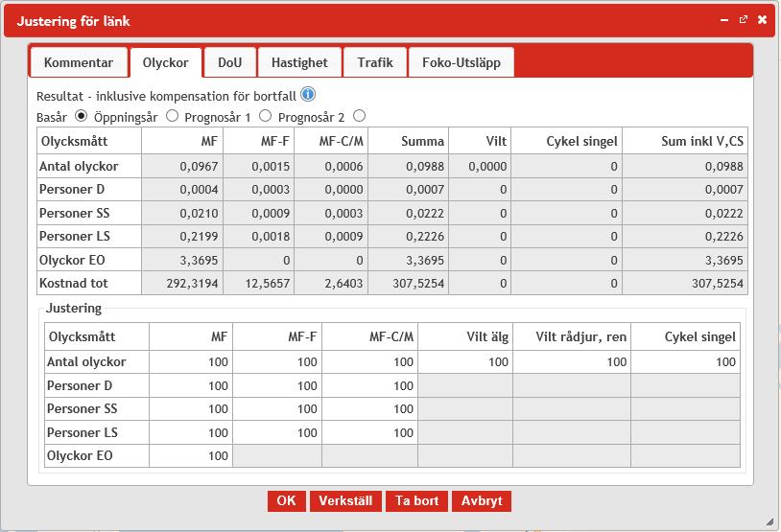This screenshot has height=532, width=781.
Task: Click the Antal olyckor Vilt value 0,0000
Action: 487,166
